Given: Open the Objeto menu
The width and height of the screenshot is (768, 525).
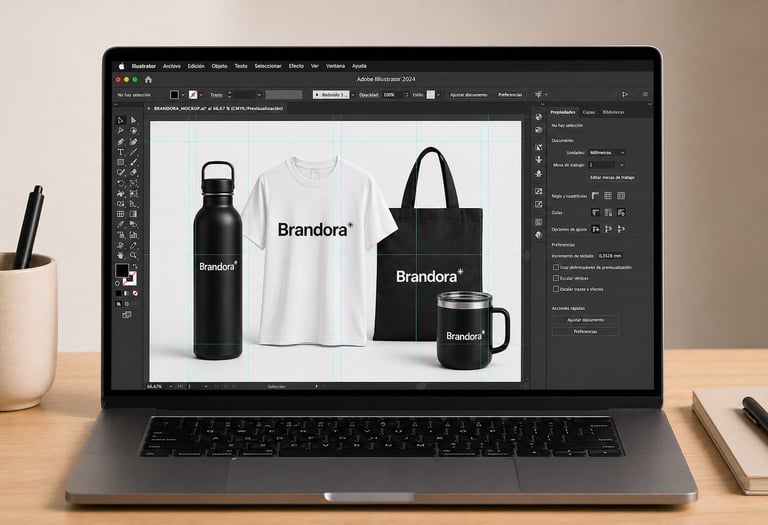Looking at the screenshot, I should tap(219, 66).
